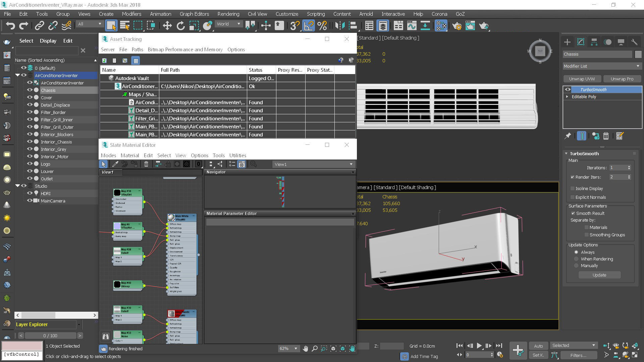Click Remove modifier trash icon
Screen dimensions: 644x362
606,136
